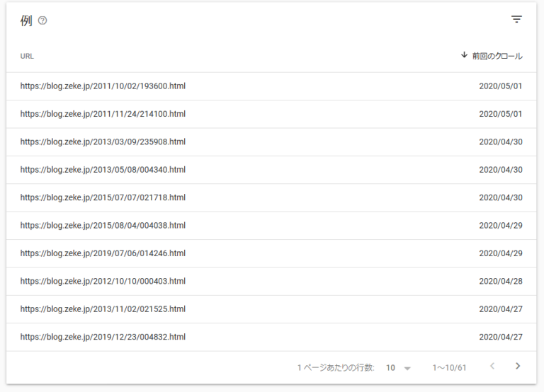Image resolution: width=544 pixels, height=392 pixels.
Task: Select the row for 2013/11/02/021525.html
Action: click(x=103, y=309)
